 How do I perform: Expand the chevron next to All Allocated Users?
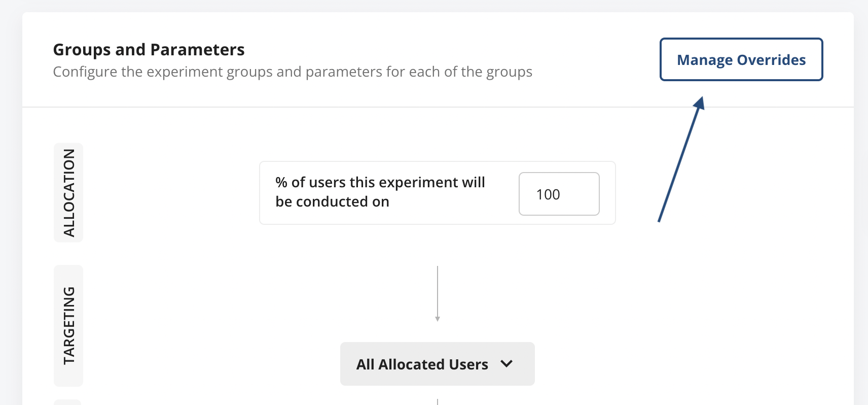coord(505,363)
